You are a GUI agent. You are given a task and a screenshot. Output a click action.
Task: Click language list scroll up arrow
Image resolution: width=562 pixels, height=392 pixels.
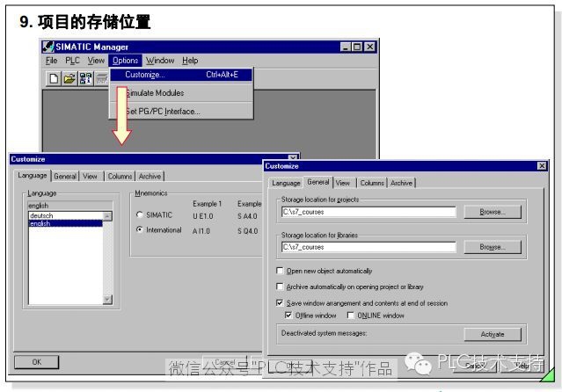(107, 216)
